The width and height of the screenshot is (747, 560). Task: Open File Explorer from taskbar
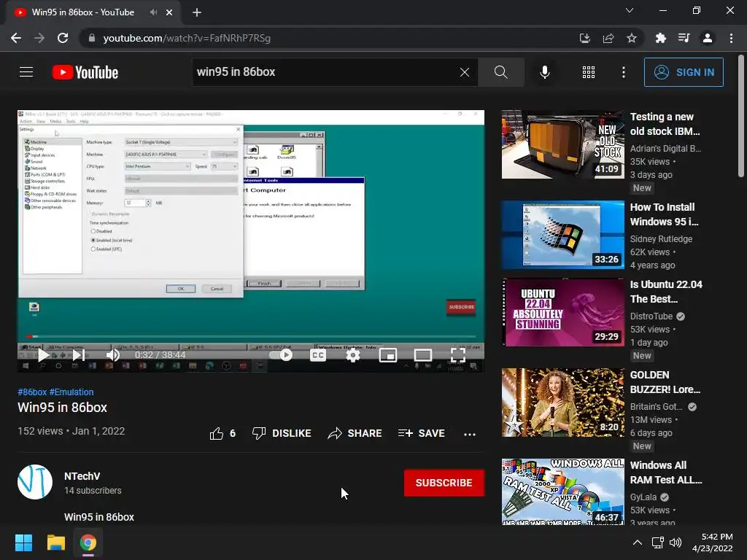pyautogui.click(x=55, y=542)
